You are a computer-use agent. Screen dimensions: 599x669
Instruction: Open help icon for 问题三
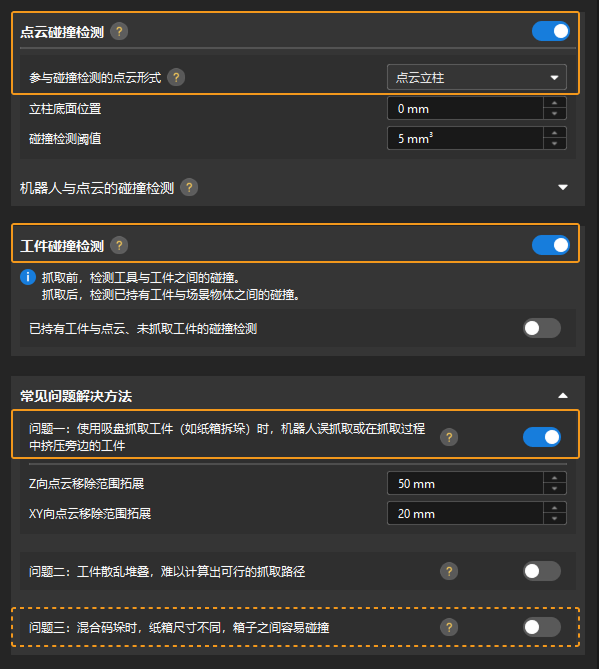449,627
